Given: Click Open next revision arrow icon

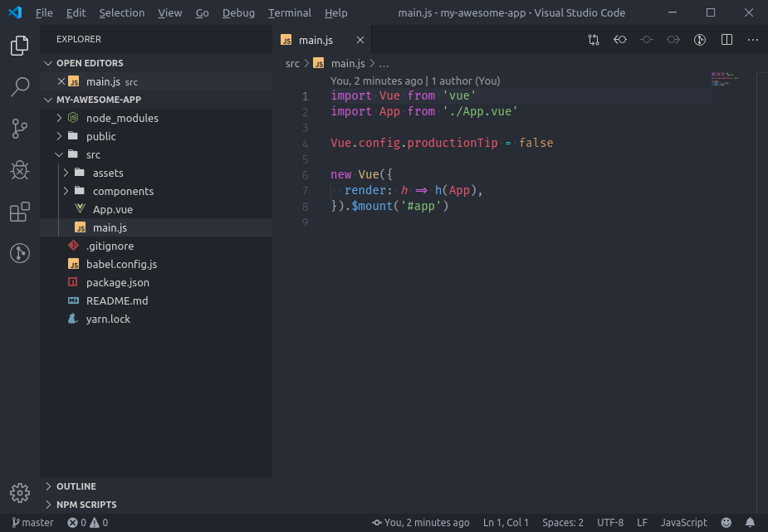Looking at the screenshot, I should 673,40.
